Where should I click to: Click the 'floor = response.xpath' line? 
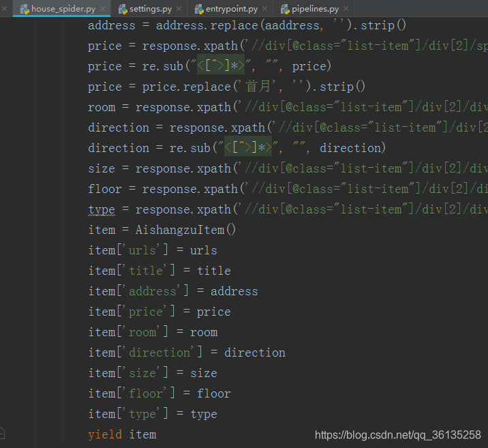pyautogui.click(x=288, y=189)
